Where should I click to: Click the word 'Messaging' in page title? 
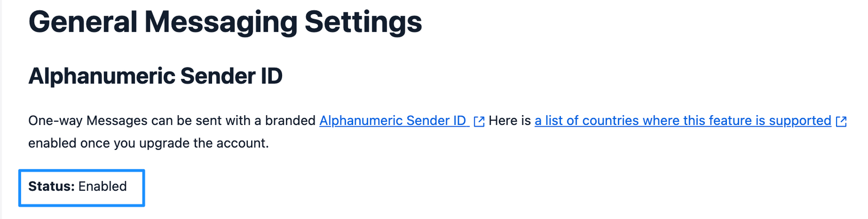click(x=221, y=23)
